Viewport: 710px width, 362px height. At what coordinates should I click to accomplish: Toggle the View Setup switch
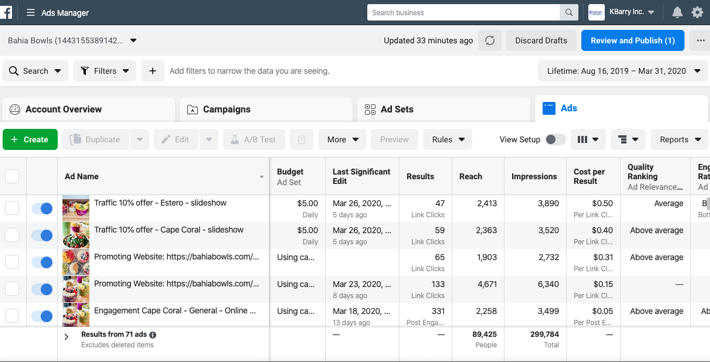(x=555, y=140)
